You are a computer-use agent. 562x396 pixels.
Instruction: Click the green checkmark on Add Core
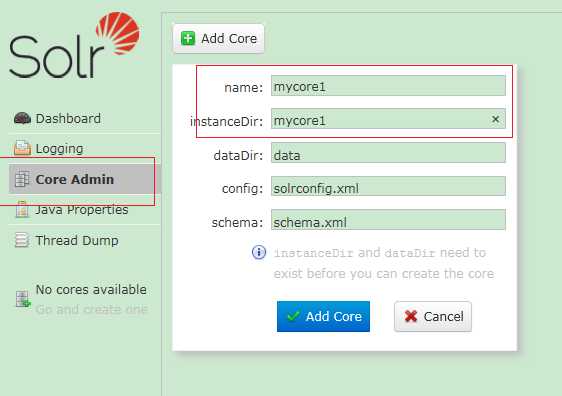(x=293, y=316)
